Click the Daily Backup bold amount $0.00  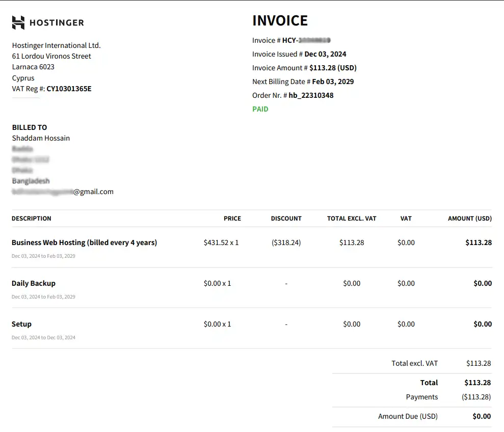483,283
